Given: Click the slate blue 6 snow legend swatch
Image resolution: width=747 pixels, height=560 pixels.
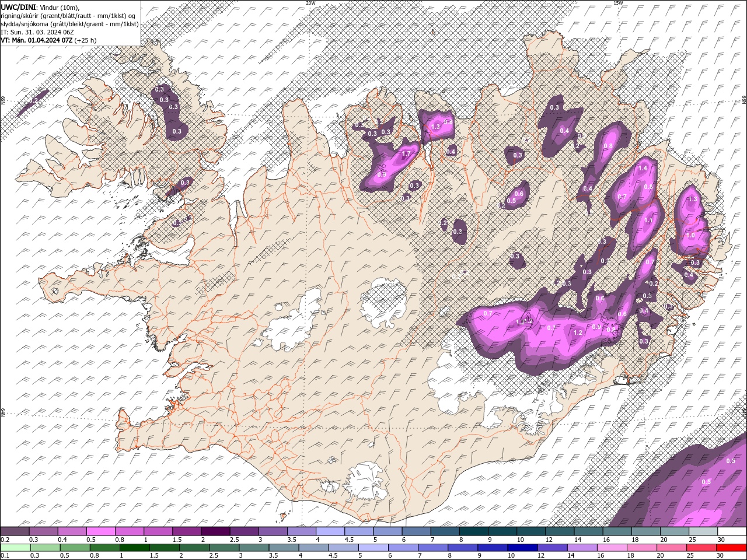Looking at the screenshot, I should tap(416, 531).
